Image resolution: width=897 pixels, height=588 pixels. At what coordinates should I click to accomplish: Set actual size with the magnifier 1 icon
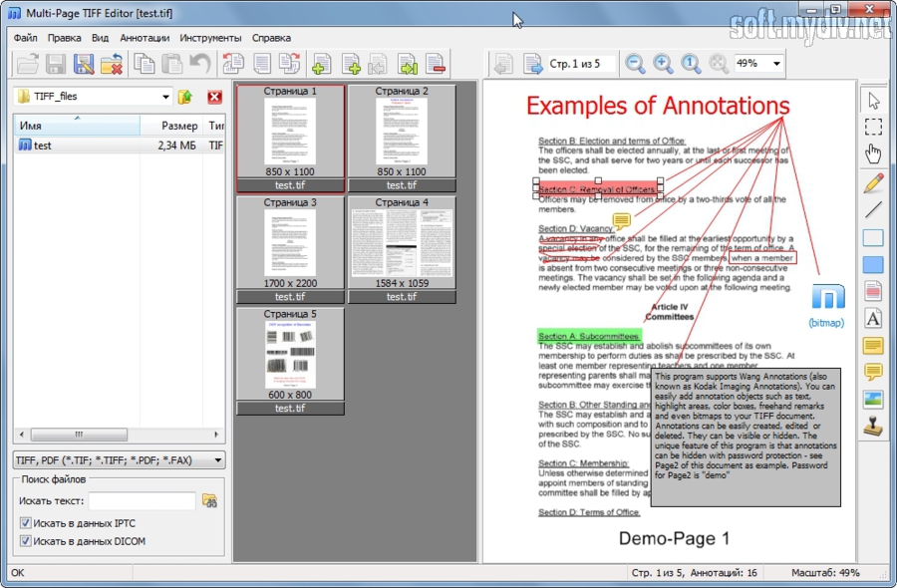coord(691,64)
